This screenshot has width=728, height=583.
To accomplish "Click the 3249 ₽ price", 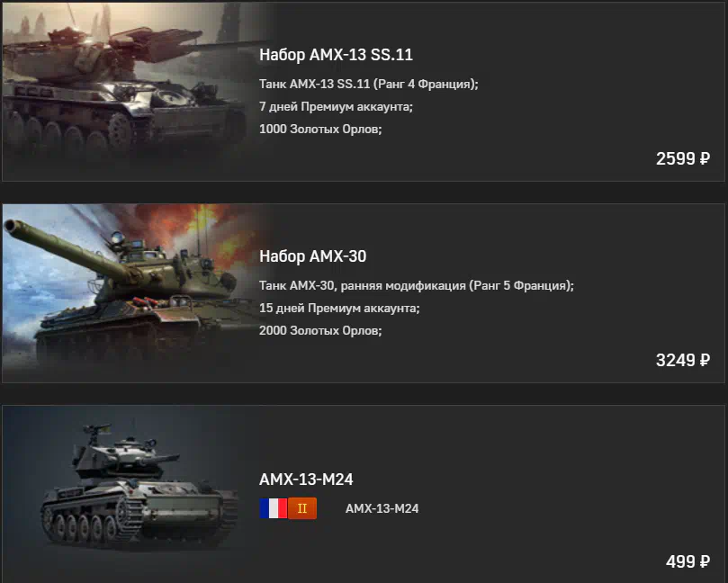I will click(x=682, y=360).
